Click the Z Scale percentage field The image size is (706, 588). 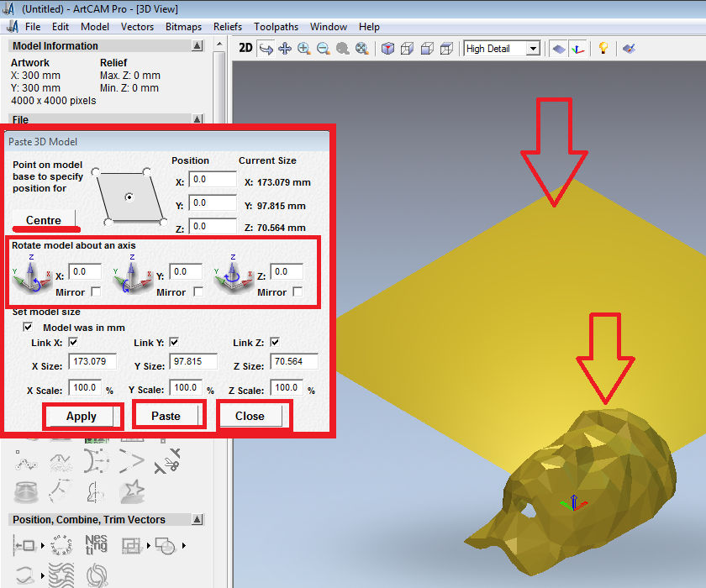(287, 388)
